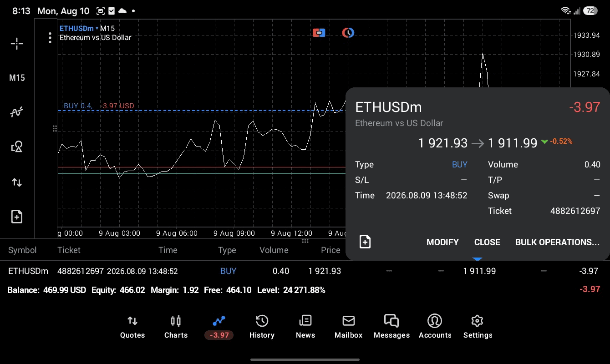Click the ETHUSDm title in popup
The height and width of the screenshot is (364, 610).
pyautogui.click(x=388, y=107)
